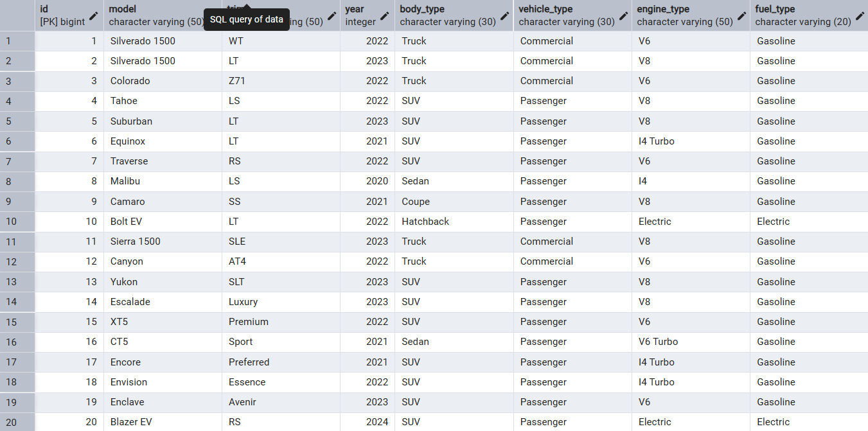Click the 2024 year cell for Blazer EV
The width and height of the screenshot is (868, 431).
(378, 422)
